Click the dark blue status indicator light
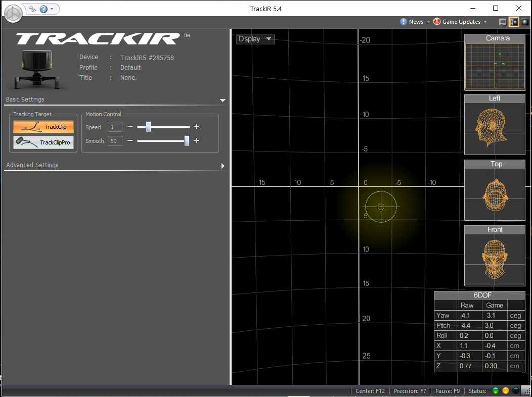The image size is (532, 397). (516, 390)
